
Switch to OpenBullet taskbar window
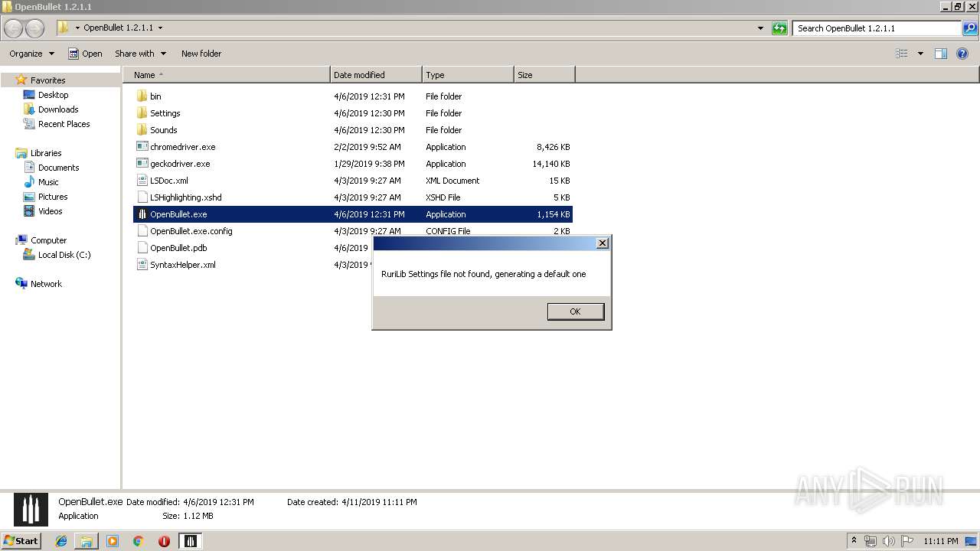pyautogui.click(x=191, y=541)
